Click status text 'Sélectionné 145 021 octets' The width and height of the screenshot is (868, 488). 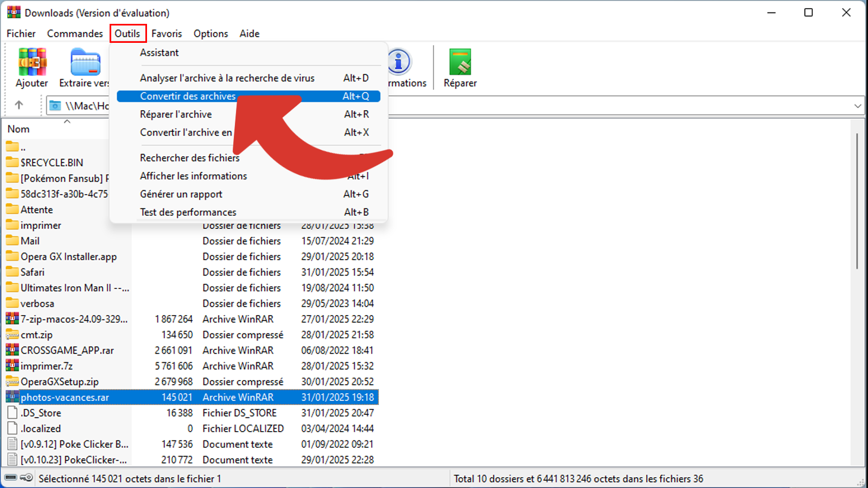pos(130,479)
